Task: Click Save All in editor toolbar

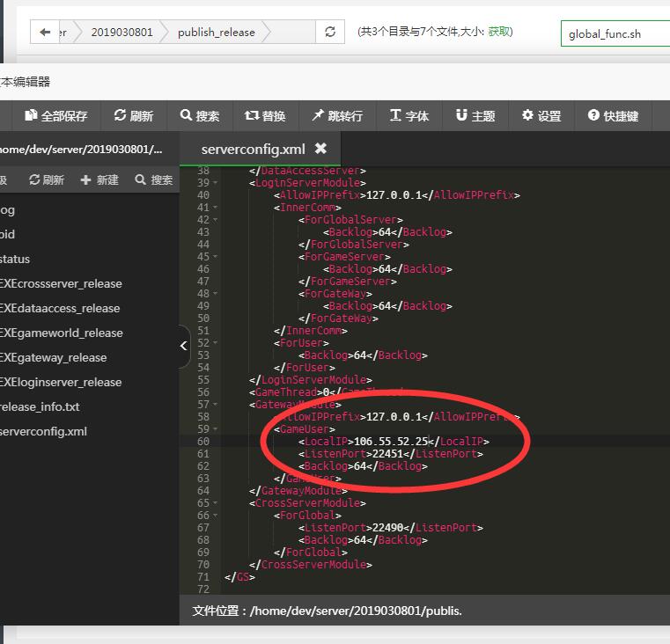Action: point(56,115)
